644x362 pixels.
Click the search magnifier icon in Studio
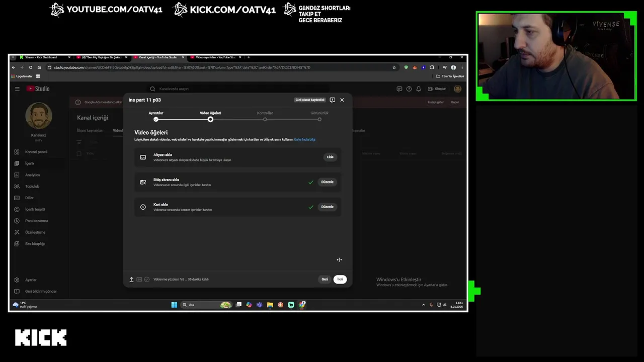pyautogui.click(x=153, y=89)
